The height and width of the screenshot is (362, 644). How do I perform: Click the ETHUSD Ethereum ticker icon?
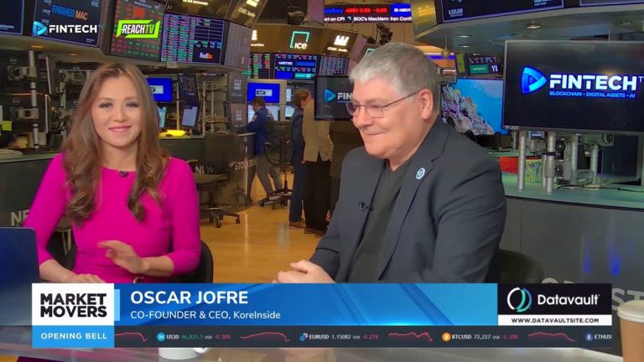tap(589, 337)
